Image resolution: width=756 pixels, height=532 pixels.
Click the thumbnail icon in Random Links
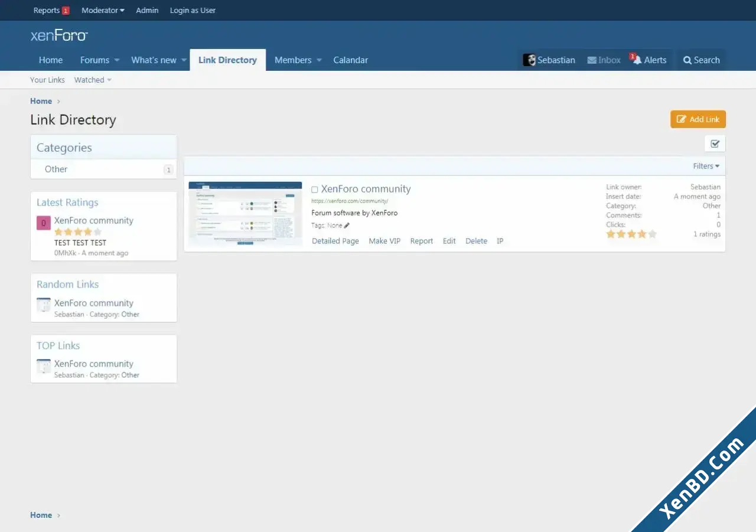coord(43,305)
